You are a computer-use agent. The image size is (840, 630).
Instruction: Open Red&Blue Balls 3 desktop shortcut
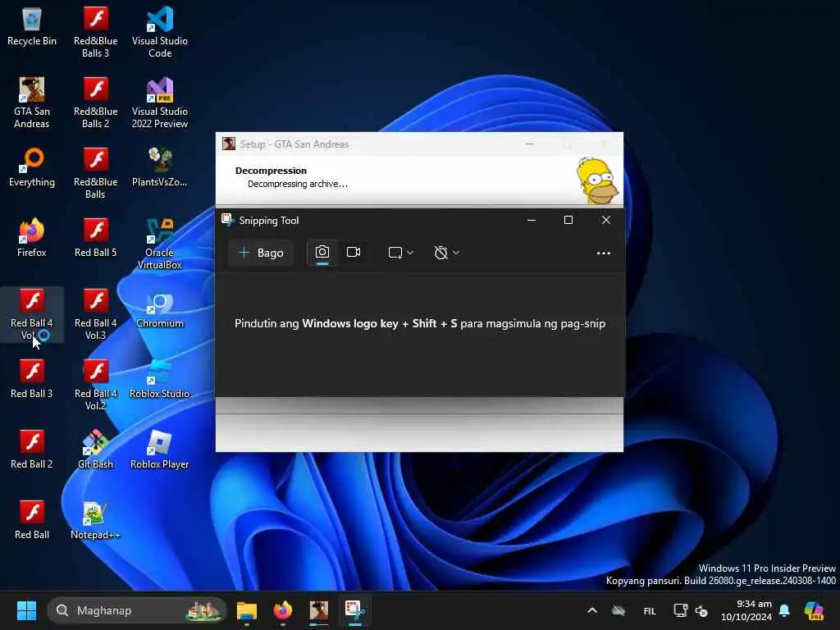pyautogui.click(x=95, y=32)
